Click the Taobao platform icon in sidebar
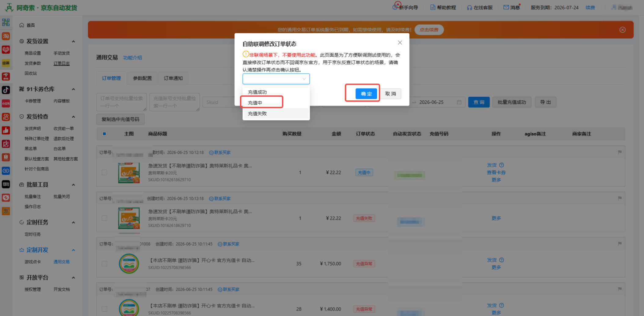The width and height of the screenshot is (644, 316). (6, 36)
